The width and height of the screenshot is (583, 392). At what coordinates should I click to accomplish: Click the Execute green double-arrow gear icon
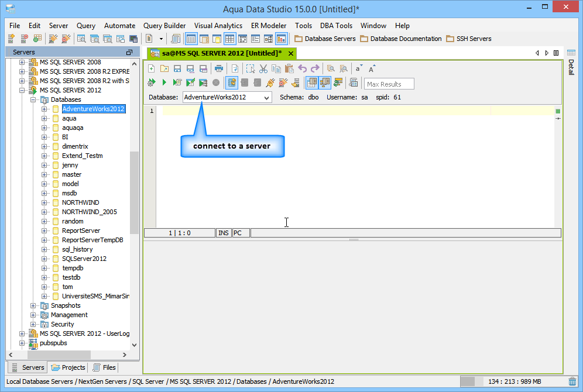[152, 82]
